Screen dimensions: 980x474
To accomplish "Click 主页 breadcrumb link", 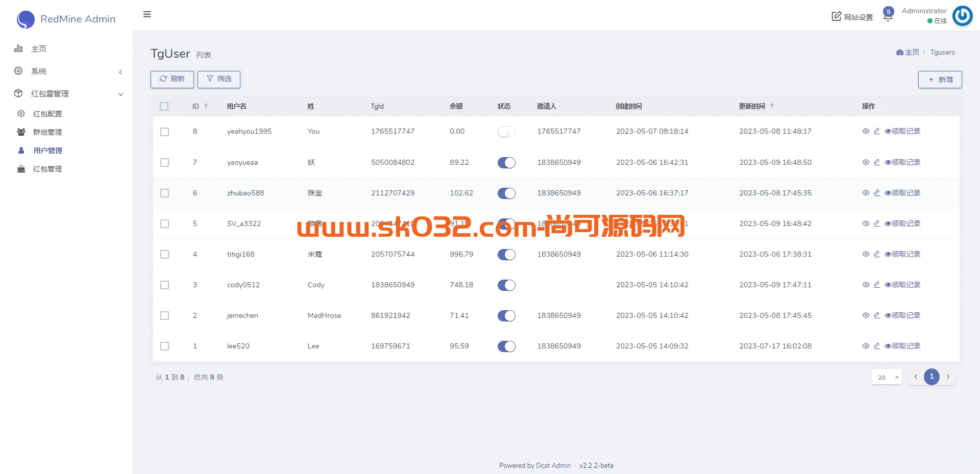I will coord(908,52).
